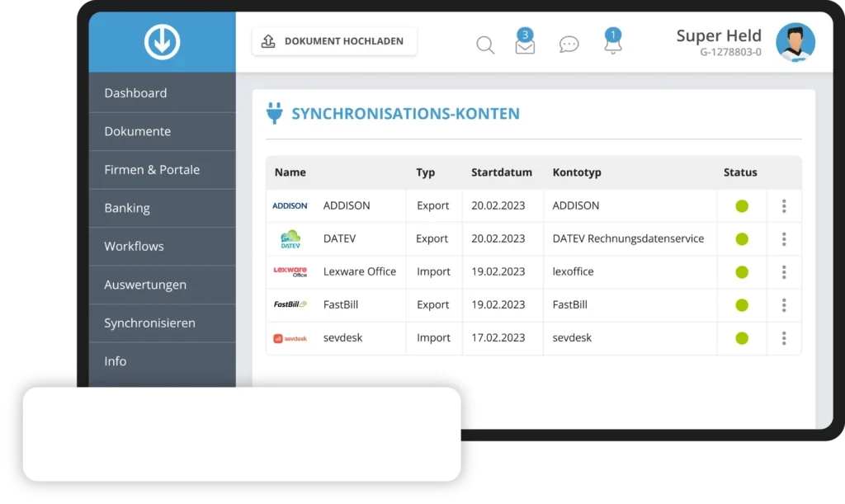Viewport: 845px width, 504px height.
Task: Click the Super Held user name
Action: click(x=719, y=35)
